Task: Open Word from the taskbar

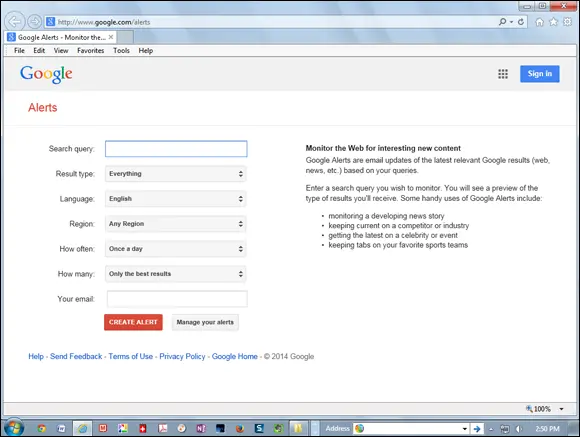Action: pos(61,428)
